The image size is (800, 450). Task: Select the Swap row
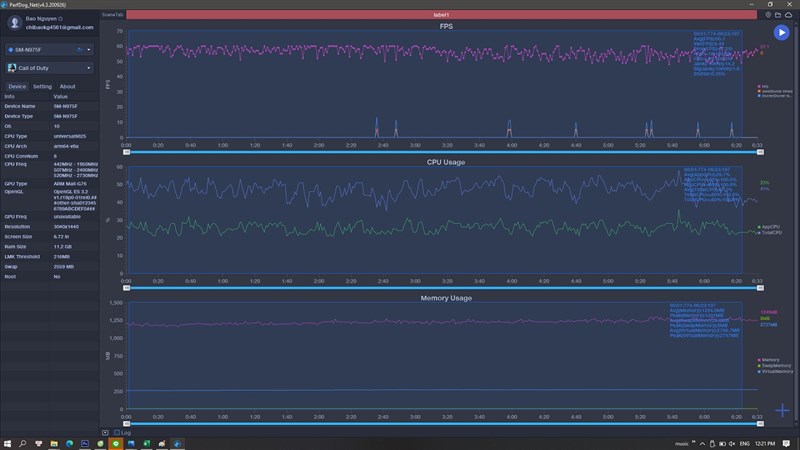point(49,266)
